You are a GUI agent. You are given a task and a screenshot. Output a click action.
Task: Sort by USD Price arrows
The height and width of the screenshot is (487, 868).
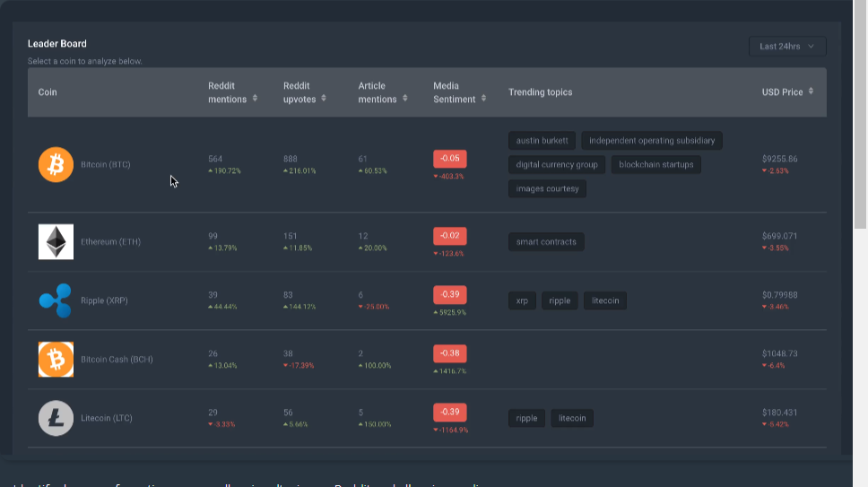click(x=811, y=91)
